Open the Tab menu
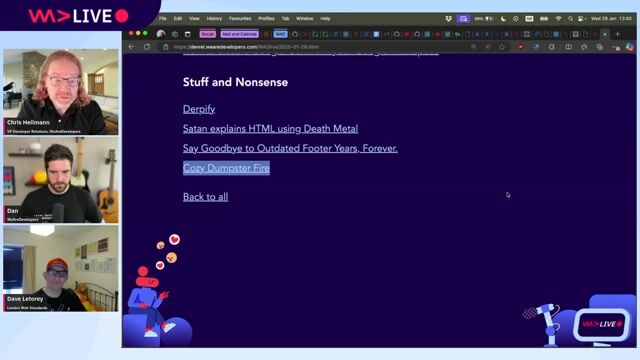Screen dimensions: 640x360 point(285,19)
